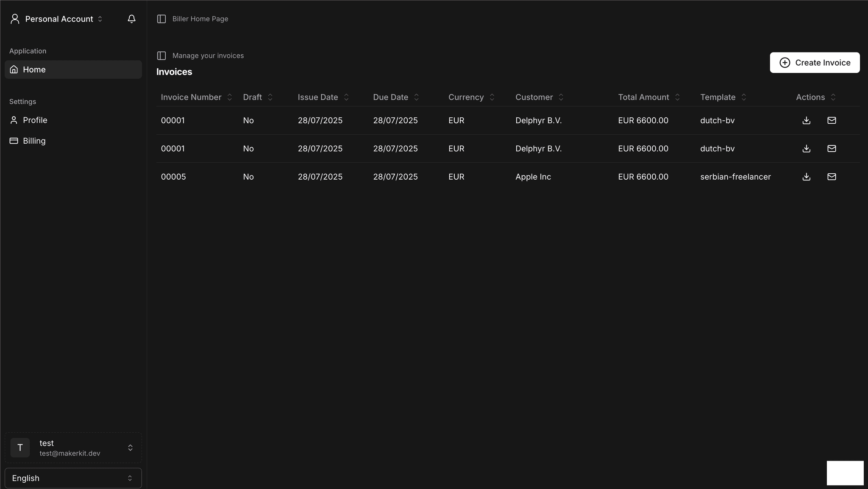Viewport: 868px width, 489px height.
Task: Open the notifications bell icon
Action: [131, 19]
